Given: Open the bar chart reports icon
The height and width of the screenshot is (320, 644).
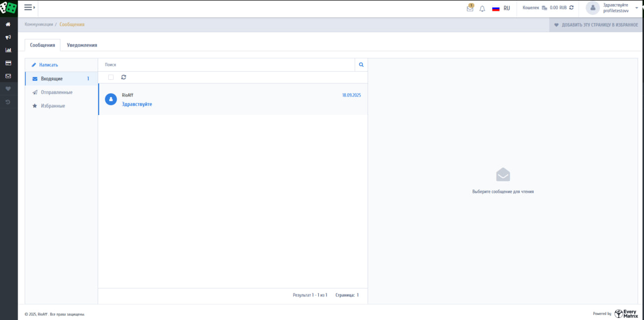Looking at the screenshot, I should tap(8, 50).
